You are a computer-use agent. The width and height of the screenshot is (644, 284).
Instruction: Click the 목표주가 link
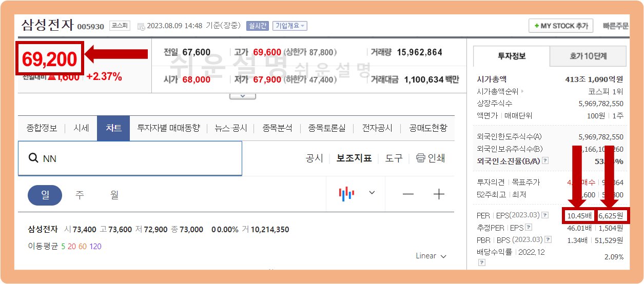(526, 182)
